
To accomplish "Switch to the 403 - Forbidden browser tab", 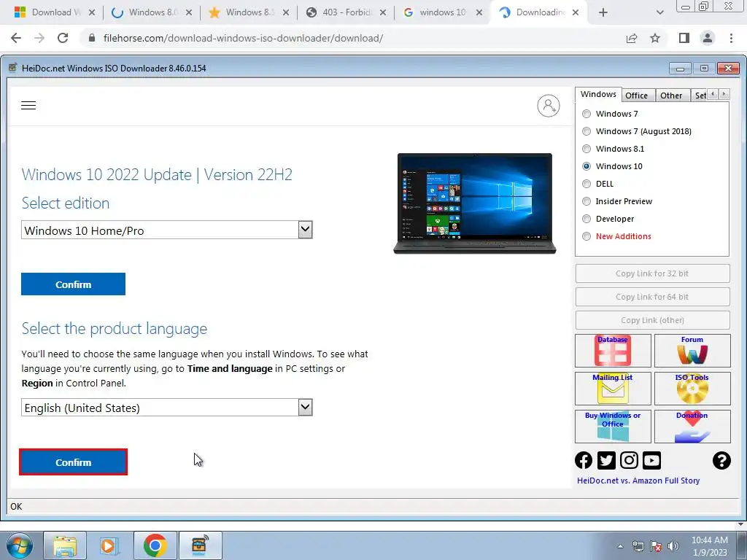I will click(x=346, y=12).
